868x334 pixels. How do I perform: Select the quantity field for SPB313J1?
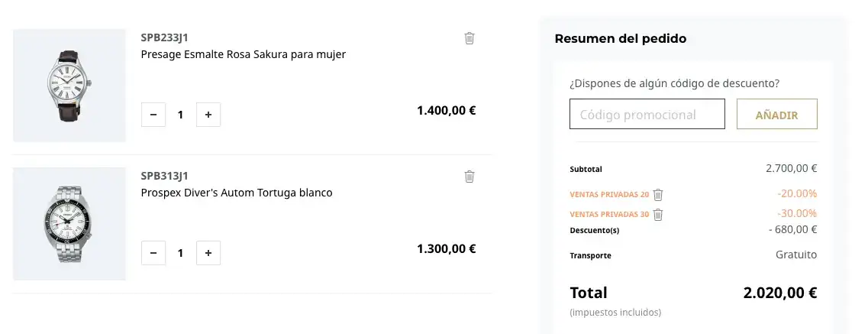point(180,253)
